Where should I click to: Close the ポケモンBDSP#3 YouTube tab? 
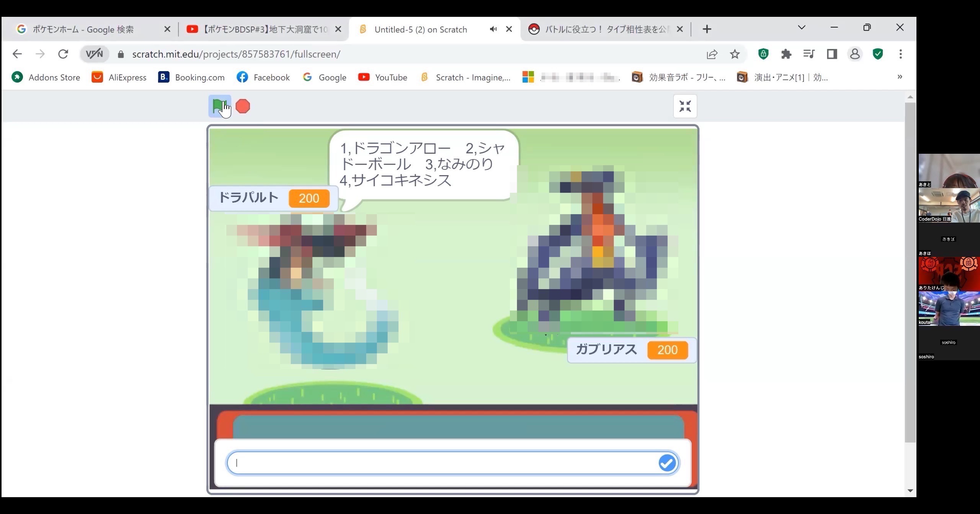coord(338,29)
